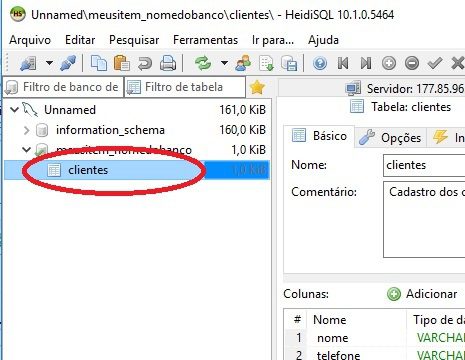The image size is (465, 360).
Task: Collapse the meusitem_nomedobanco database node
Action: coord(26,149)
